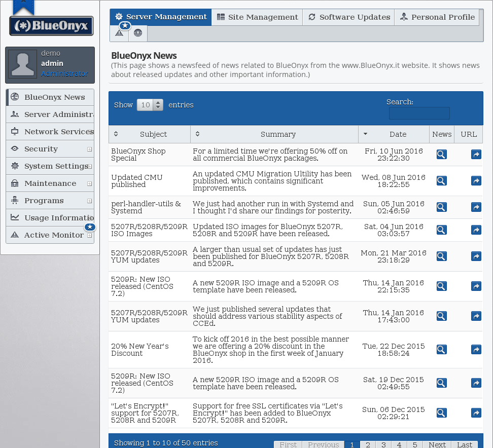Screen dimensions: 493x448
Task: View news for YUM updates 14 Jan 2016 17:43
Action: pos(441,316)
